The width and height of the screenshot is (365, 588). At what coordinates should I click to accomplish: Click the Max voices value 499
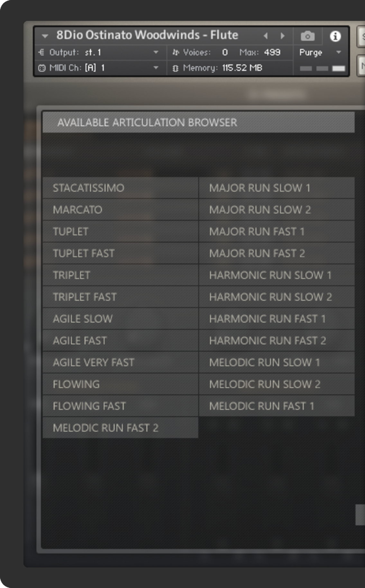(x=272, y=52)
